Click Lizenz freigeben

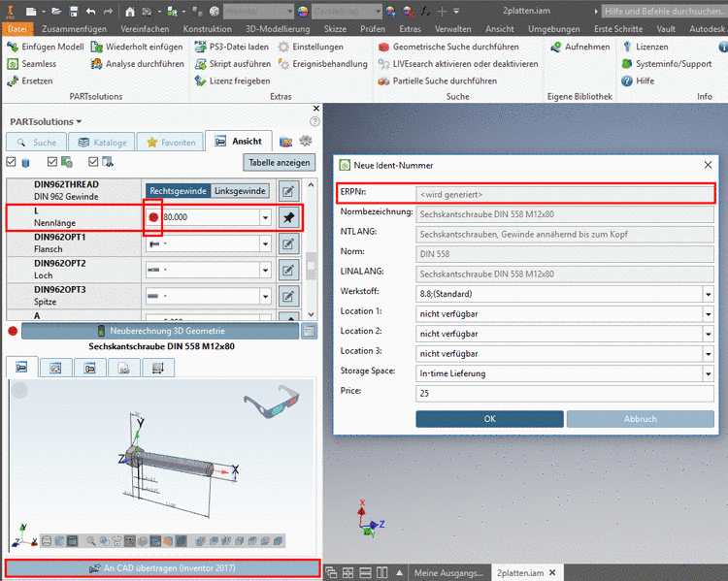pyautogui.click(x=232, y=81)
